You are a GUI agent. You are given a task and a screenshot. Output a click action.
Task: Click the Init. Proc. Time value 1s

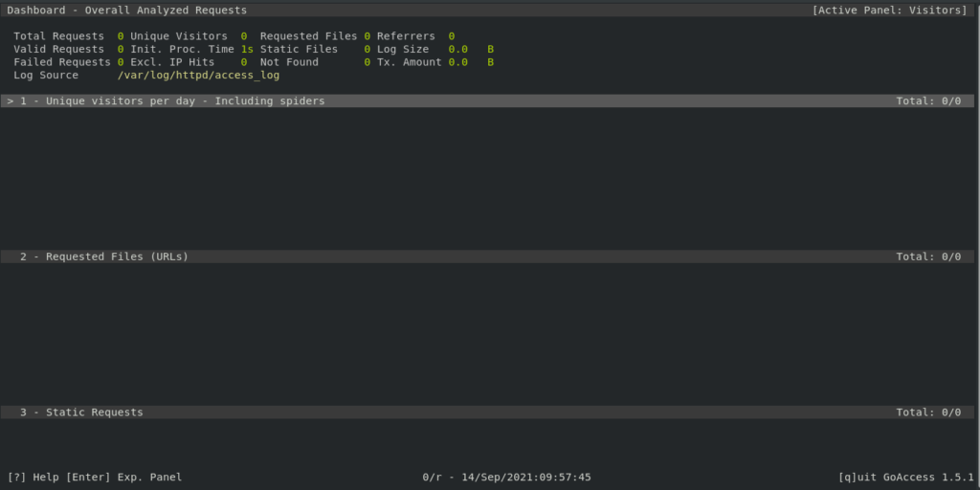coord(248,49)
